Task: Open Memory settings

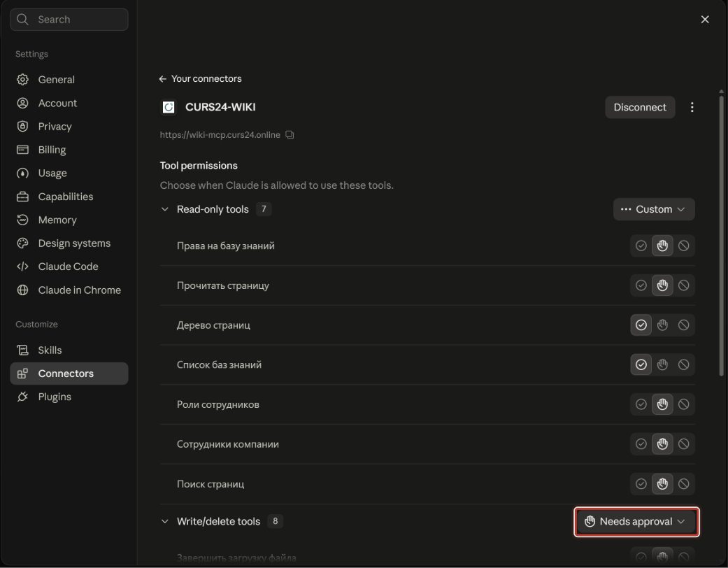Action: (69, 220)
